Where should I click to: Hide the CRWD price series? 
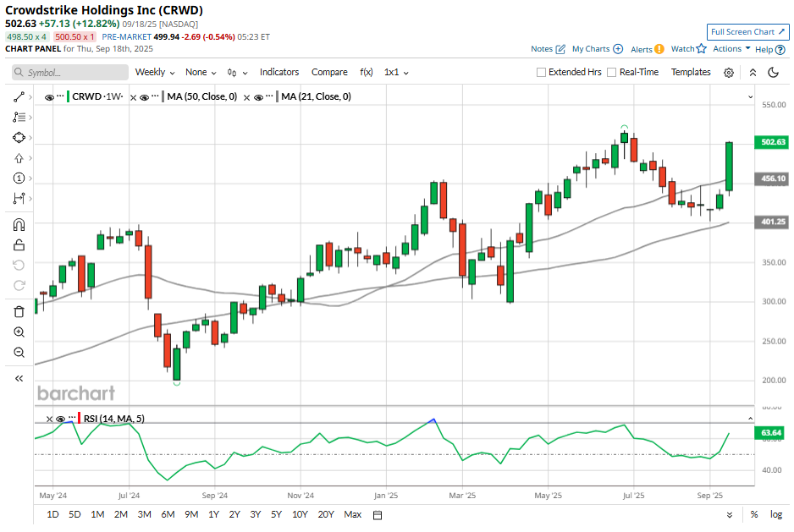click(49, 97)
